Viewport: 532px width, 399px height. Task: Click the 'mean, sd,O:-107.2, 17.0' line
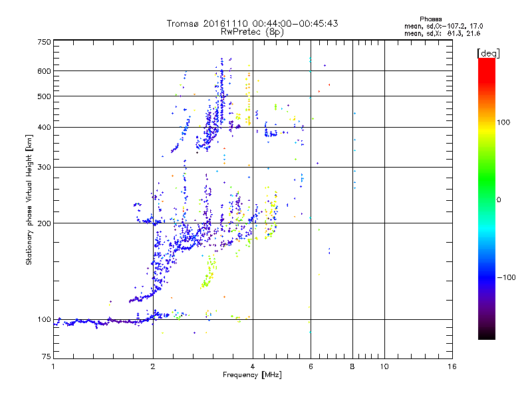tap(444, 27)
